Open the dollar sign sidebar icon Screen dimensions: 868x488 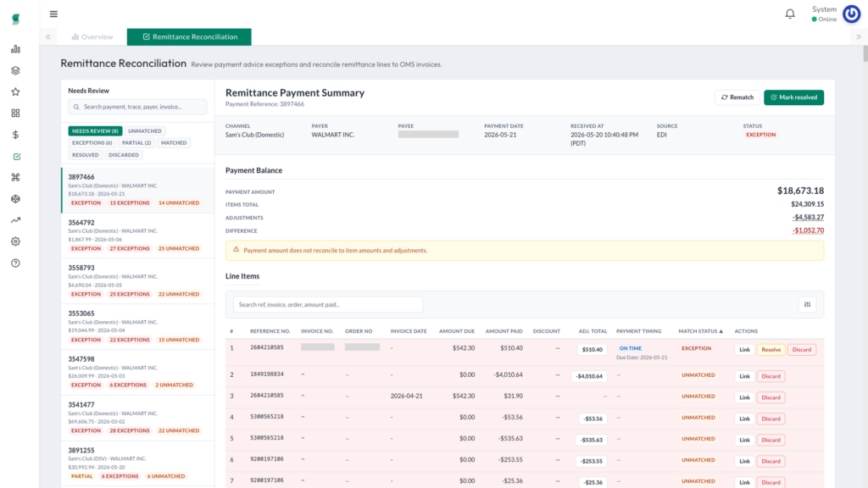click(x=15, y=135)
